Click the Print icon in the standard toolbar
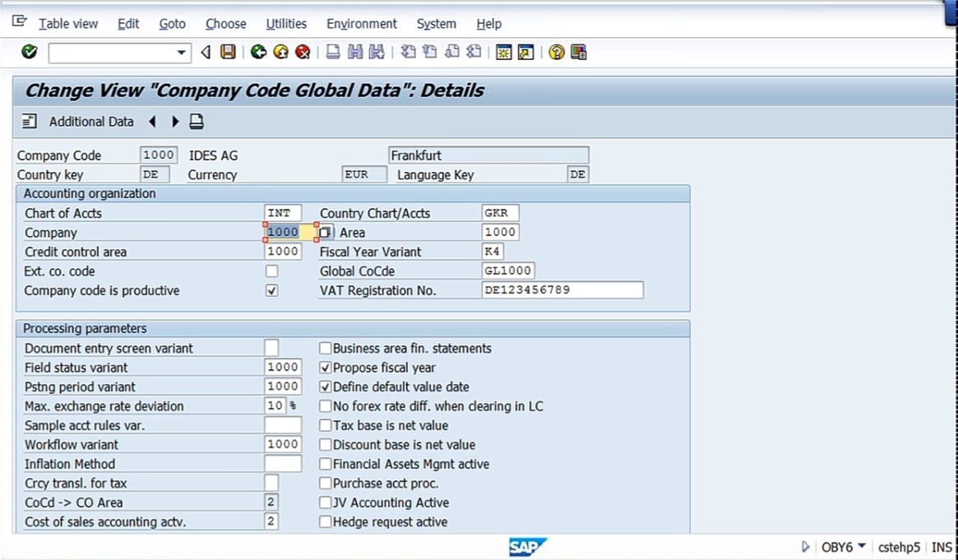This screenshot has height=560, width=958. pyautogui.click(x=333, y=52)
